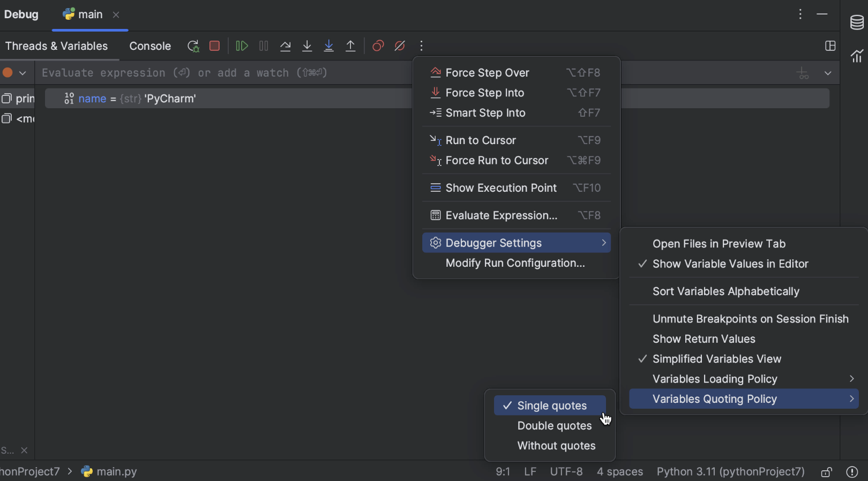The width and height of the screenshot is (868, 481).
Task: Click the Step Over icon
Action: pos(285,46)
